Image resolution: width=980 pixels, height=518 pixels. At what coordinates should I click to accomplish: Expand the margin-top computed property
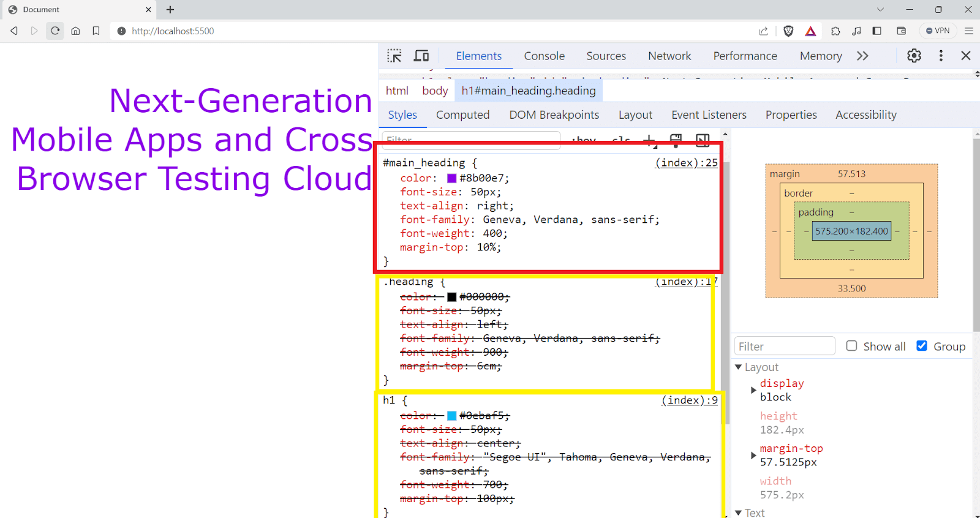tap(753, 455)
